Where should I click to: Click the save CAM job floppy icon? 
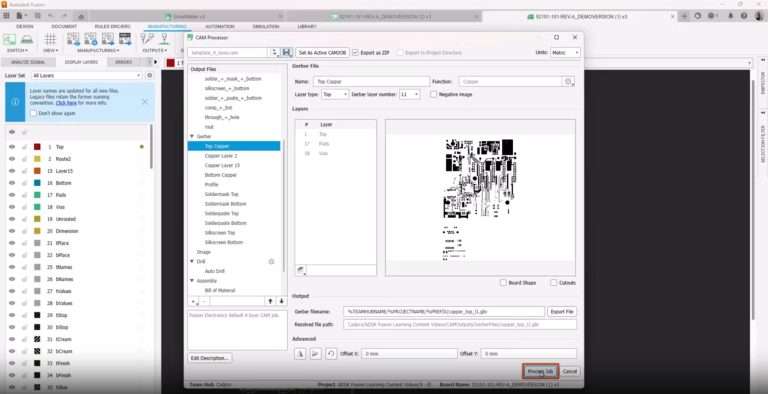[x=288, y=52]
